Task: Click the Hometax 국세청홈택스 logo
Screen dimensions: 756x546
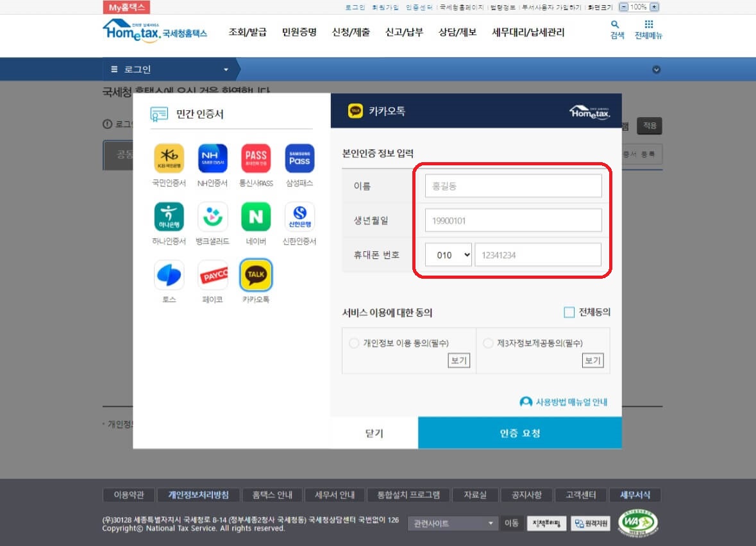Action: click(155, 31)
